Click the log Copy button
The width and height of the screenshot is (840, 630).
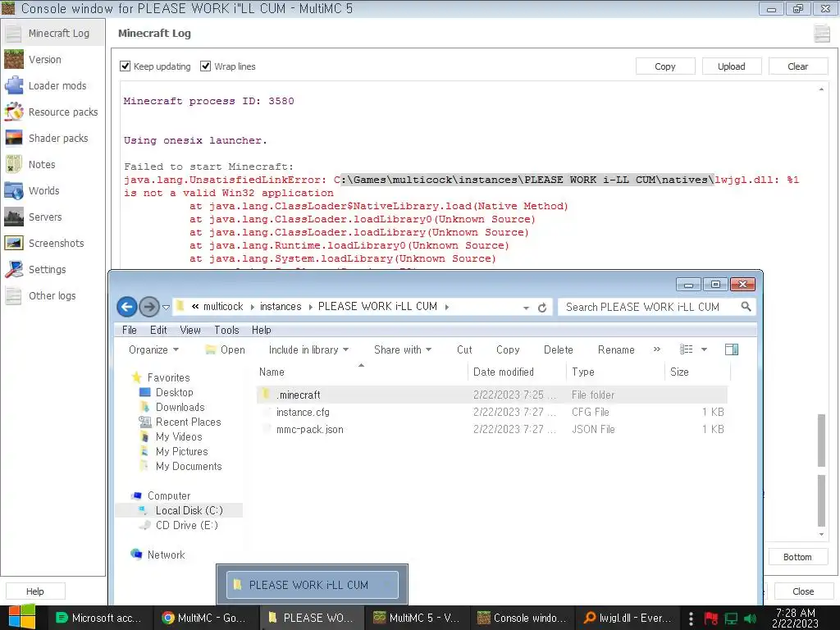pyautogui.click(x=664, y=66)
